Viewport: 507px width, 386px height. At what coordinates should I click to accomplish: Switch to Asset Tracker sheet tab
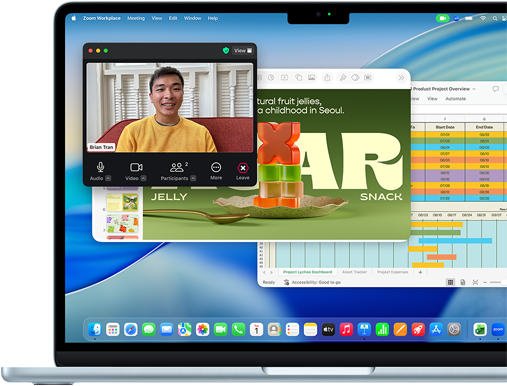coord(354,272)
